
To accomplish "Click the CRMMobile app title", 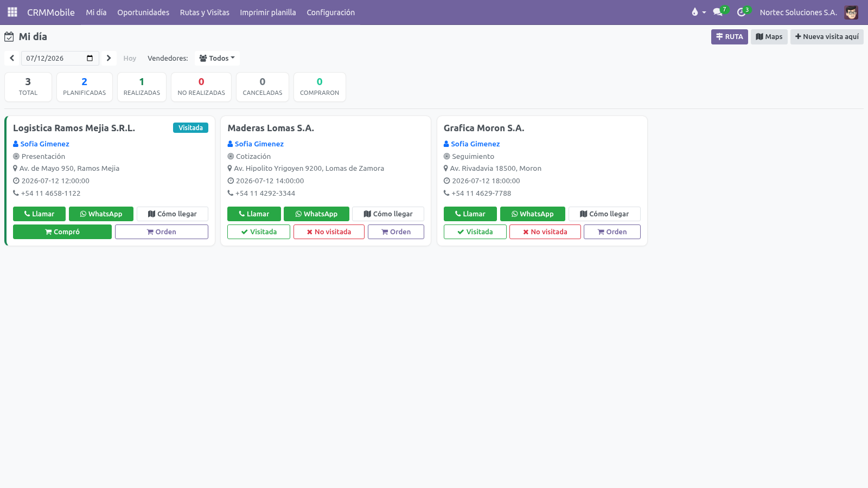I will (x=51, y=12).
